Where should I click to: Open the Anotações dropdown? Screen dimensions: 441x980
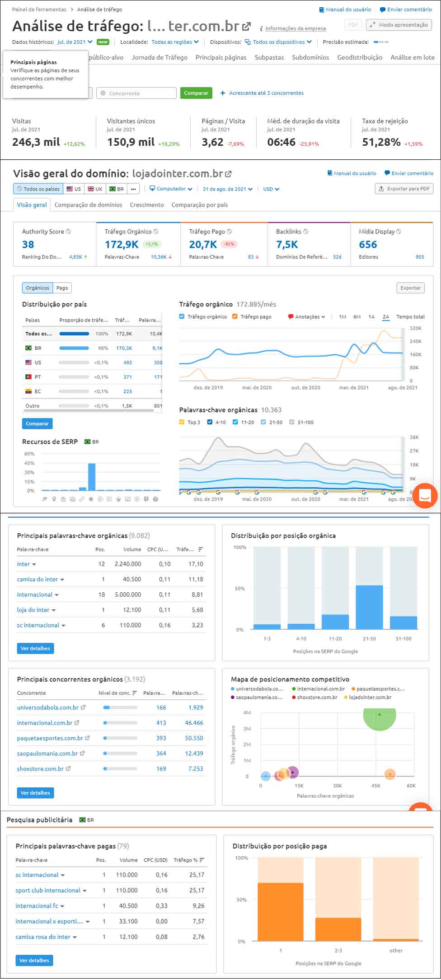click(x=307, y=317)
